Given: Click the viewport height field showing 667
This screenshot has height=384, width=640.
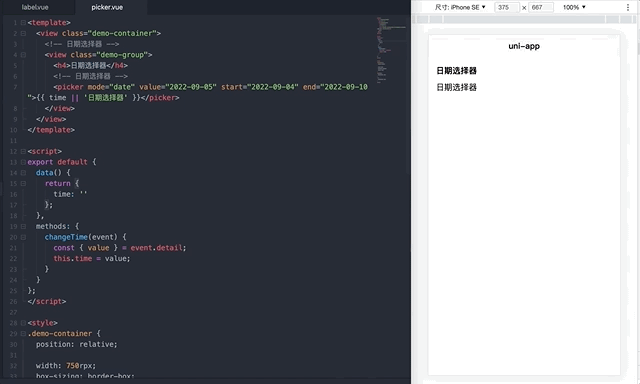Looking at the screenshot, I should click(540, 7).
